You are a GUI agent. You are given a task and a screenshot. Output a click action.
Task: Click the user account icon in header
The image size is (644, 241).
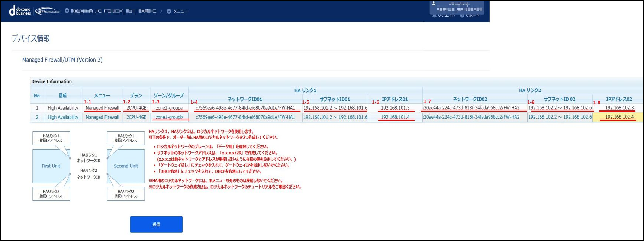434,3
